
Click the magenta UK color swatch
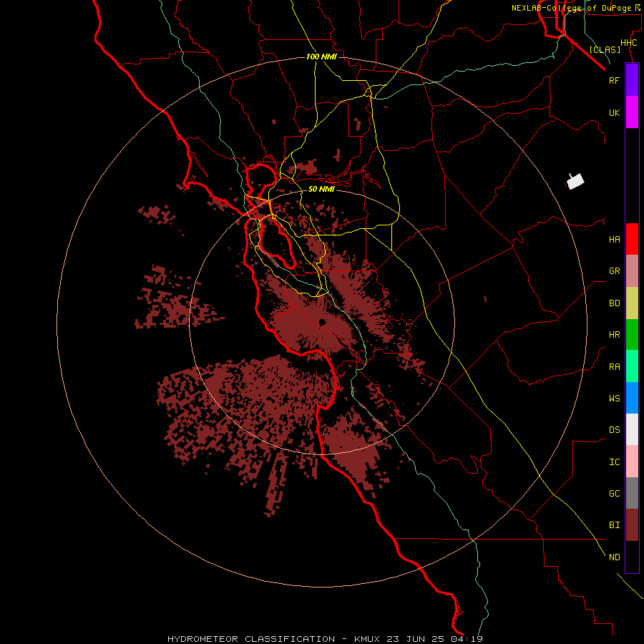coord(632,112)
